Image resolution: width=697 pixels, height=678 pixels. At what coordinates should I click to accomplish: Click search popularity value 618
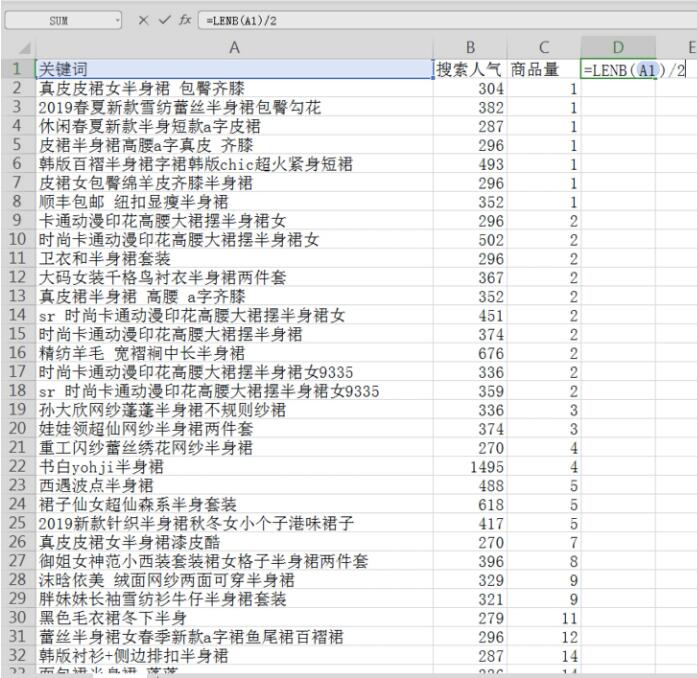[x=470, y=504]
